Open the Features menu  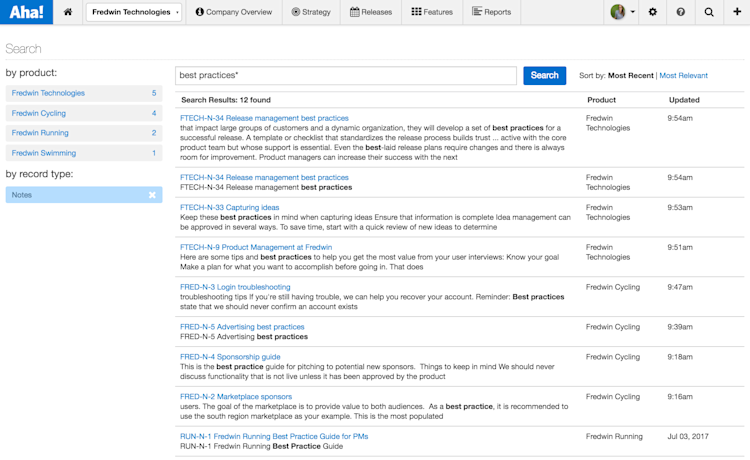click(x=432, y=12)
